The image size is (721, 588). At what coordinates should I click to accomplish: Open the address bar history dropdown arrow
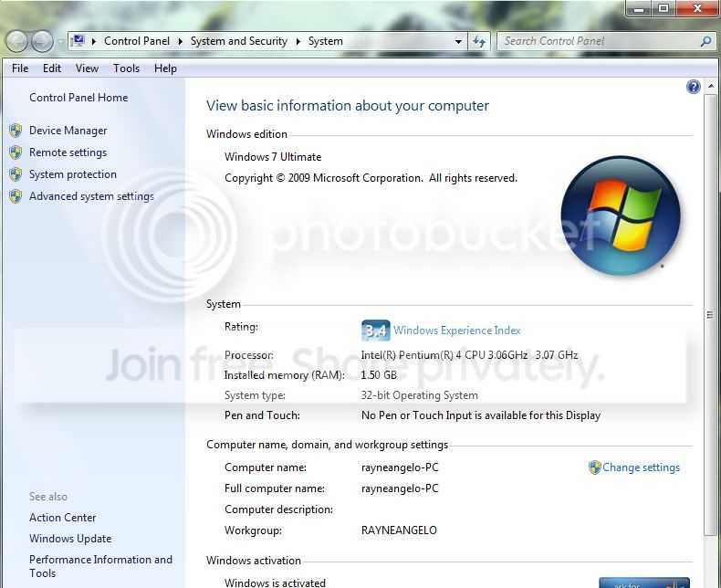coord(458,41)
